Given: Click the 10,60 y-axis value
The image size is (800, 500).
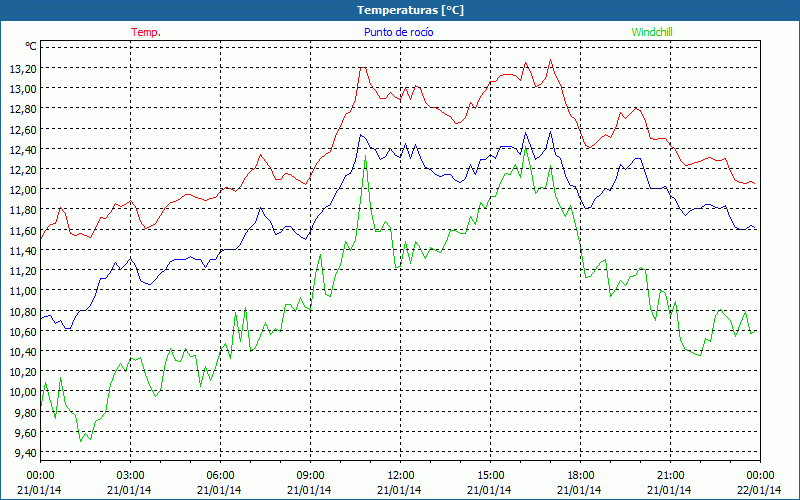Looking at the screenshot, I should click(23, 331).
